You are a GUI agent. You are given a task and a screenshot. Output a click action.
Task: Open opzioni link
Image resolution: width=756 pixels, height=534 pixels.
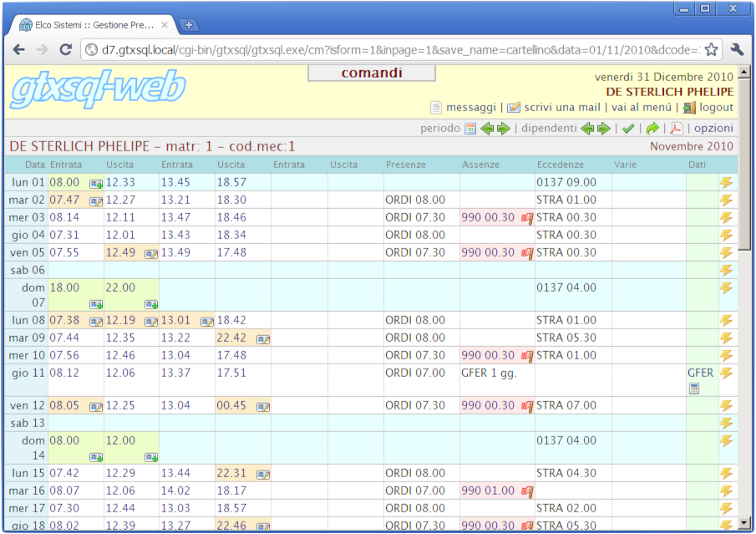[713, 129]
